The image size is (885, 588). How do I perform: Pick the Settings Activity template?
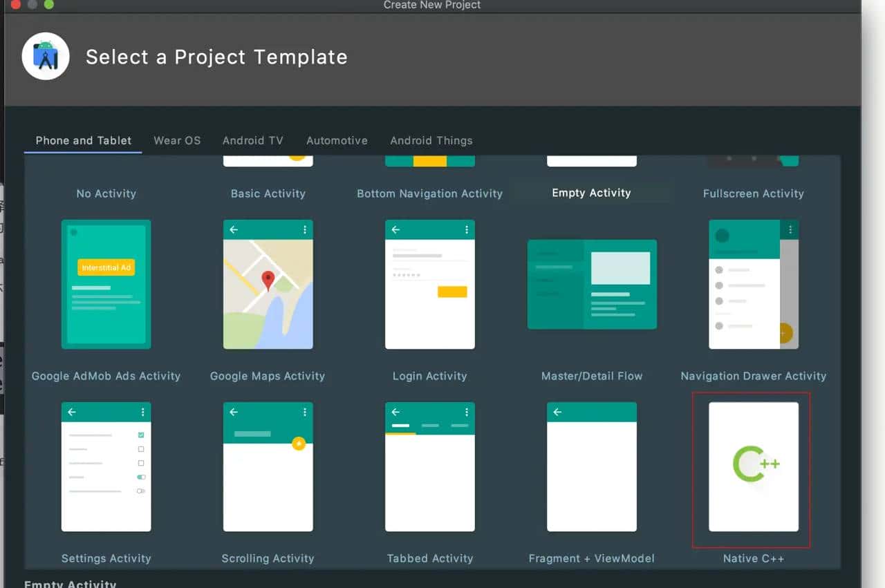coord(106,467)
